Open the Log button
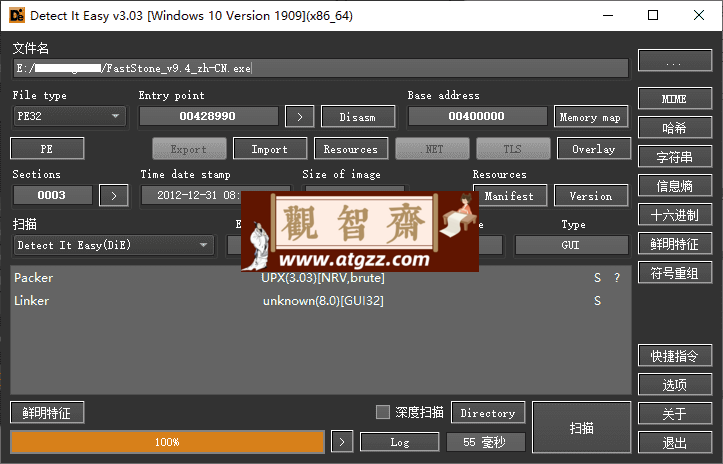 (399, 442)
